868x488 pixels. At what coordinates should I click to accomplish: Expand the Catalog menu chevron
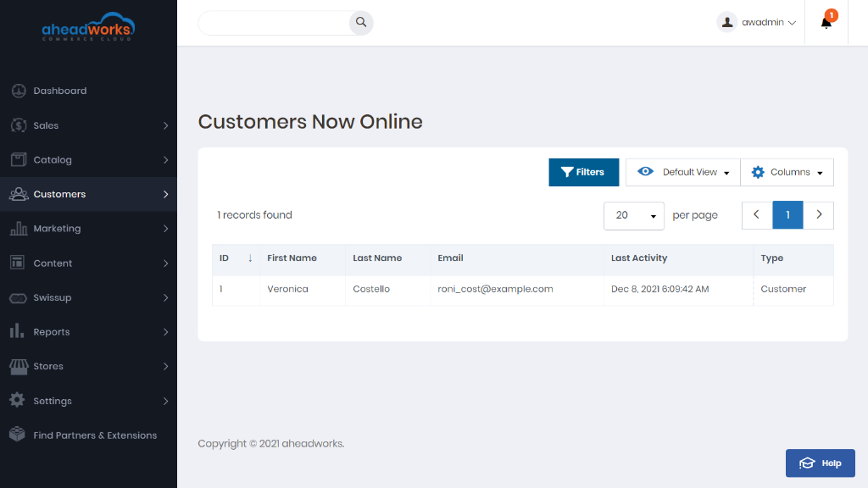[x=165, y=160]
